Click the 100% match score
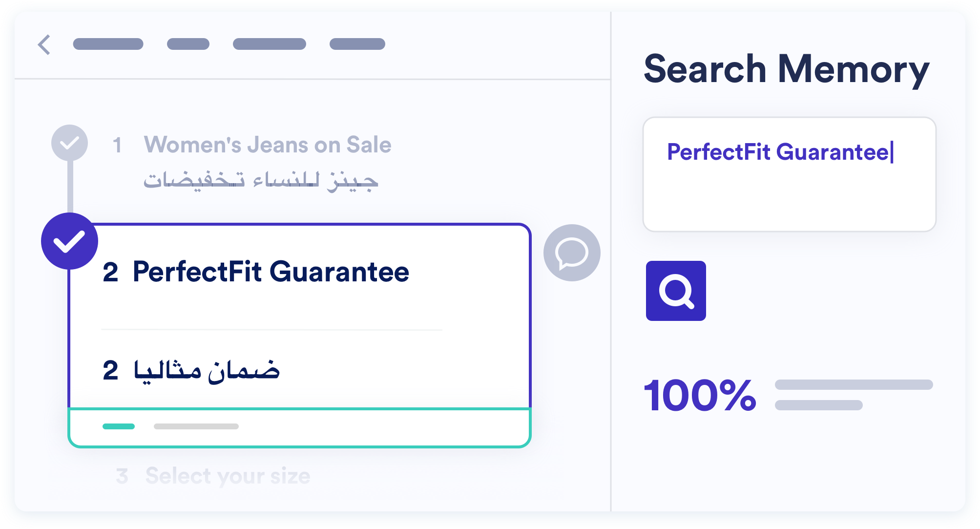The height and width of the screenshot is (529, 980). 700,395
